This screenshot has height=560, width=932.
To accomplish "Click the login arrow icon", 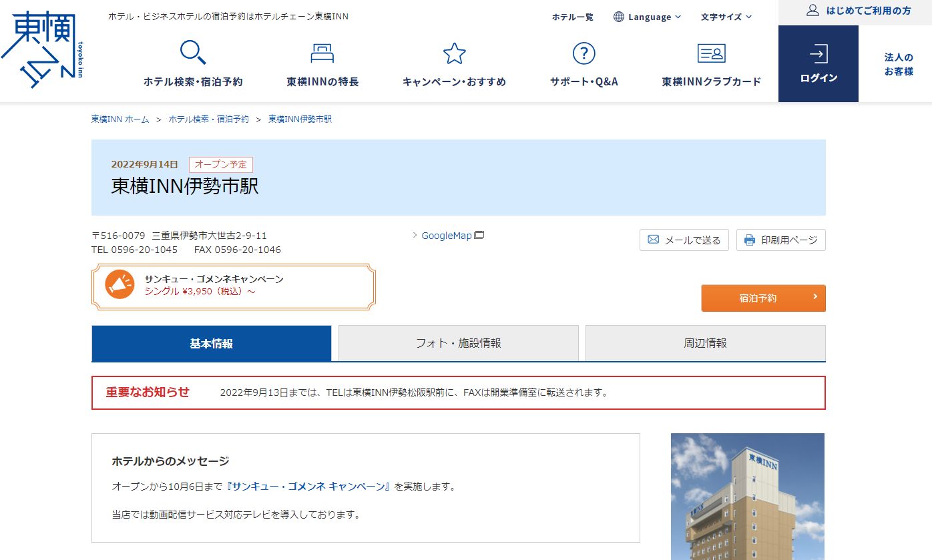I will click(819, 54).
